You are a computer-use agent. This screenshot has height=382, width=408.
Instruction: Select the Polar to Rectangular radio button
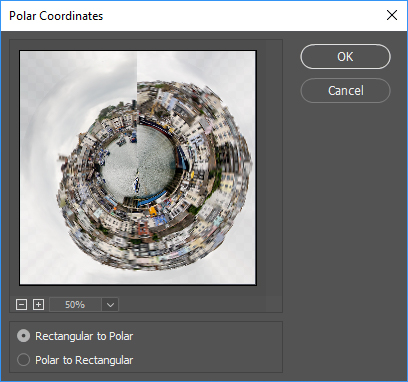click(x=23, y=360)
